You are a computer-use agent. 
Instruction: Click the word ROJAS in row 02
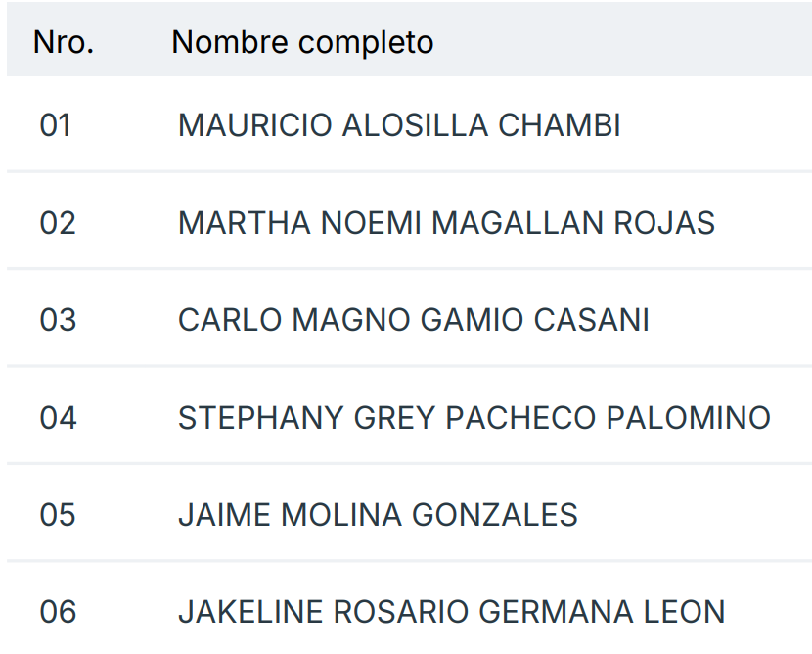pyautogui.click(x=664, y=223)
